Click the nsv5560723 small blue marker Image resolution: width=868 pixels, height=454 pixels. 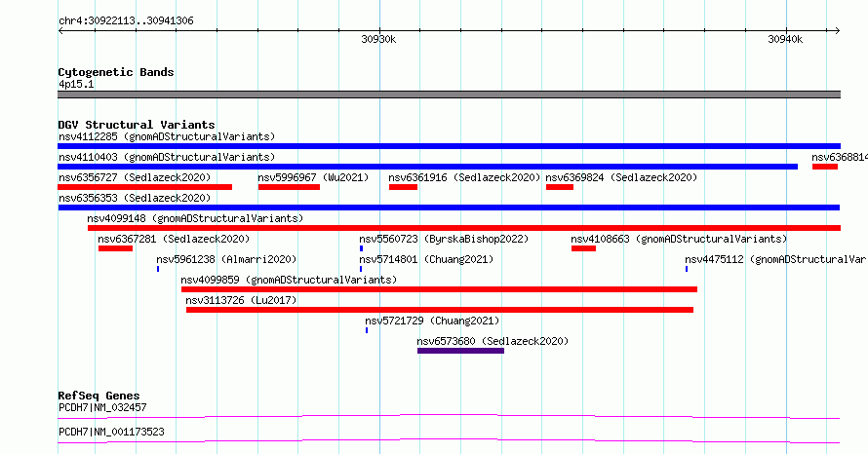click(362, 248)
